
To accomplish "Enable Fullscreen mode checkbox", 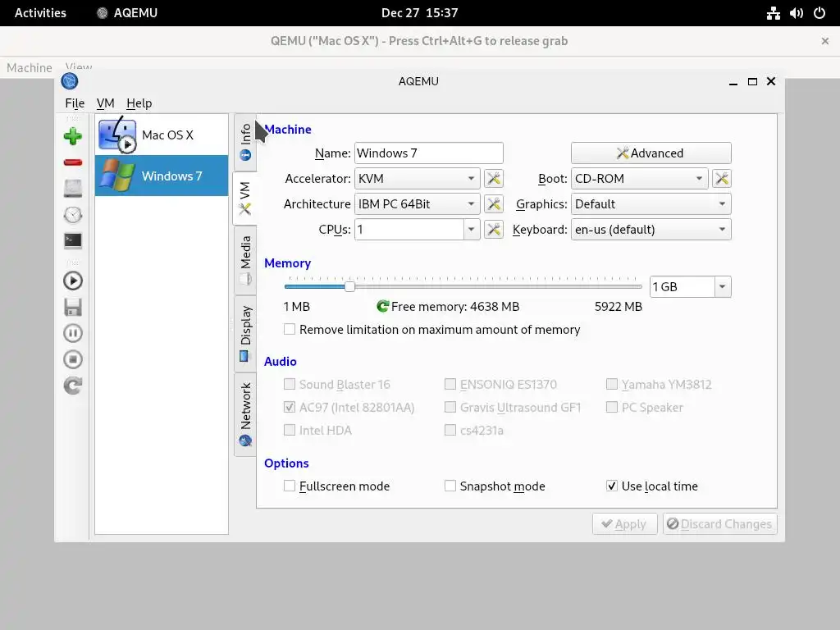I will [290, 486].
